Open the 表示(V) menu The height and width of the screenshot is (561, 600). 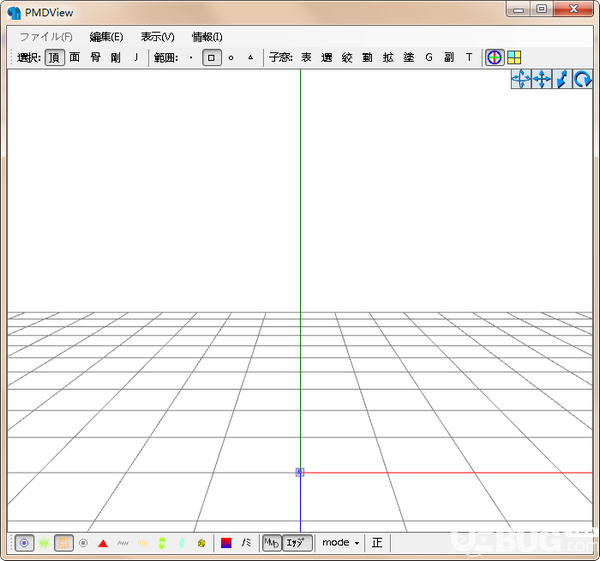tap(157, 37)
